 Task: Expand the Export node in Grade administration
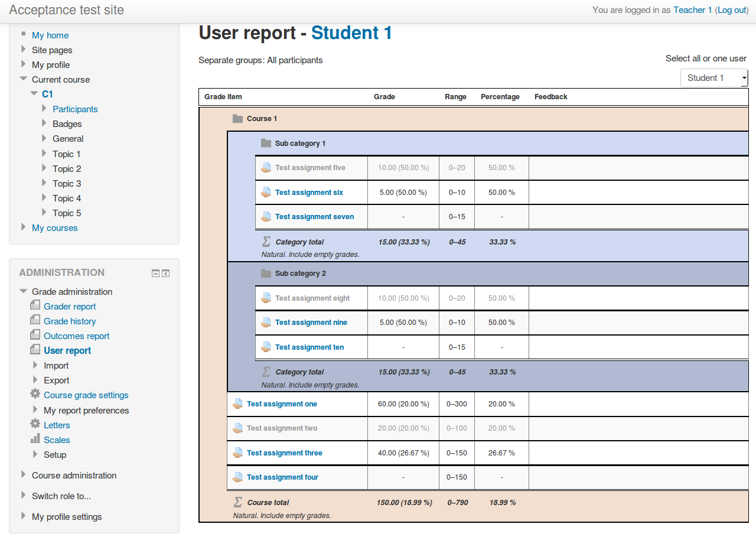[x=35, y=380]
